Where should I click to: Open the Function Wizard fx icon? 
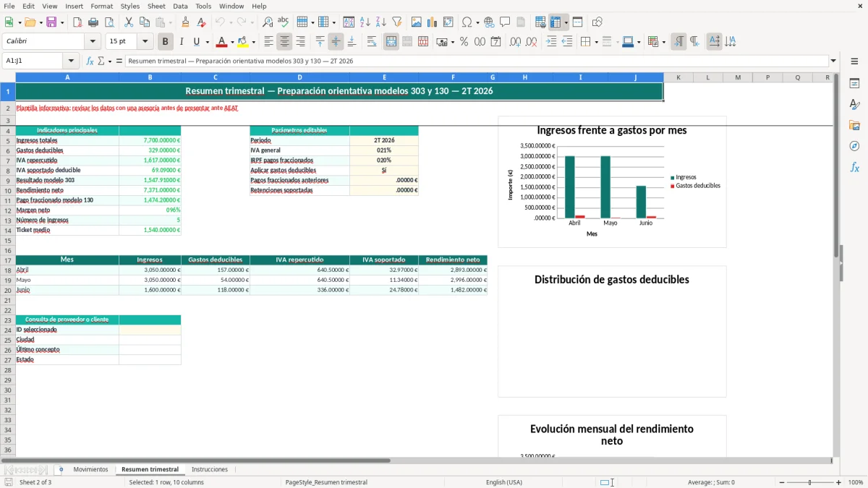[x=90, y=61]
